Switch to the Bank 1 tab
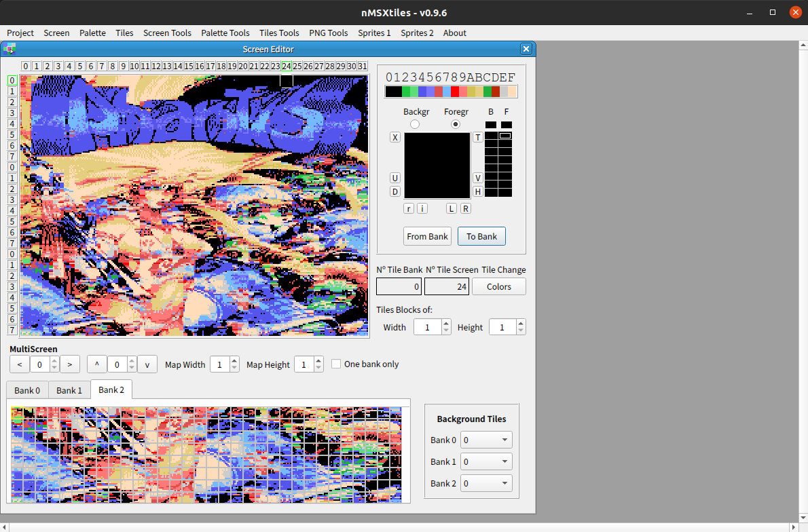The image size is (808, 532). click(69, 390)
